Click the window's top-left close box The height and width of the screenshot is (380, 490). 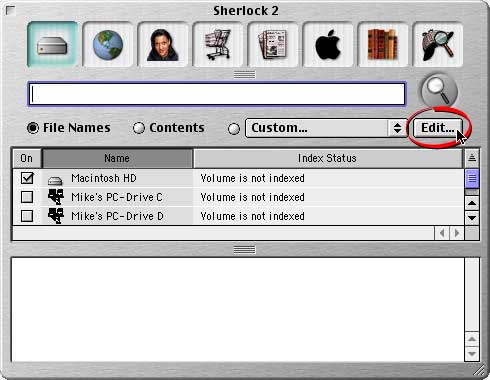11,11
